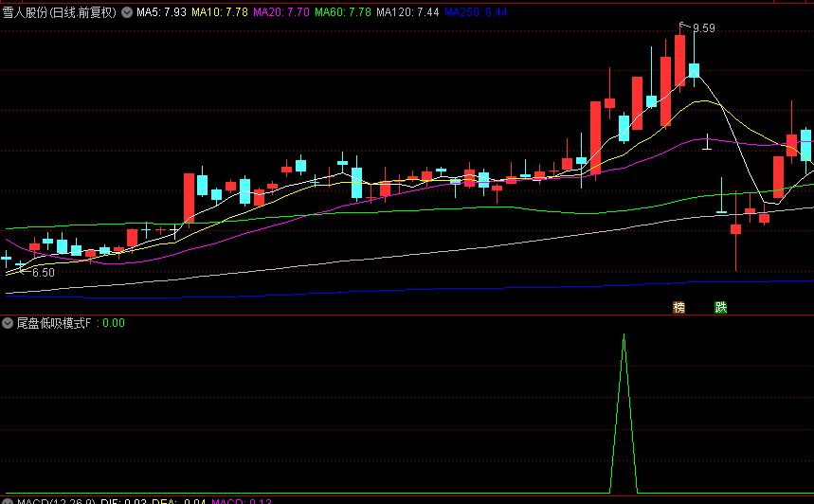814x504 pixels.
Task: Select the MA5 label in the legend
Action: [161, 13]
